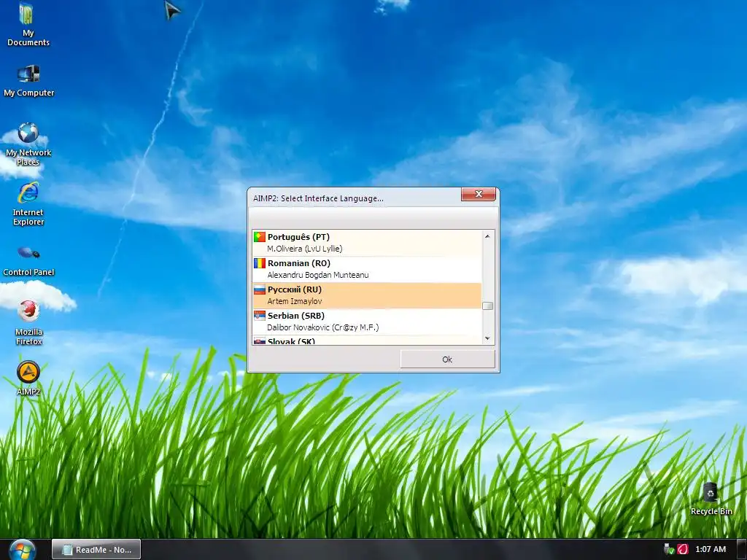Choose Romanian (RO) language
Screen dimensions: 747x560
tap(367, 269)
